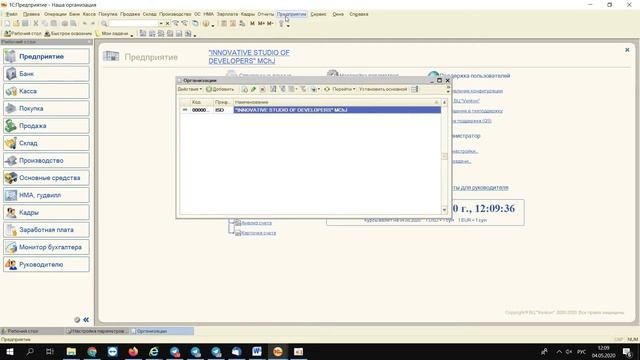Viewport: 640px width, 360px height.
Task: Click the Мои задачи toolbar button
Action: point(112,33)
